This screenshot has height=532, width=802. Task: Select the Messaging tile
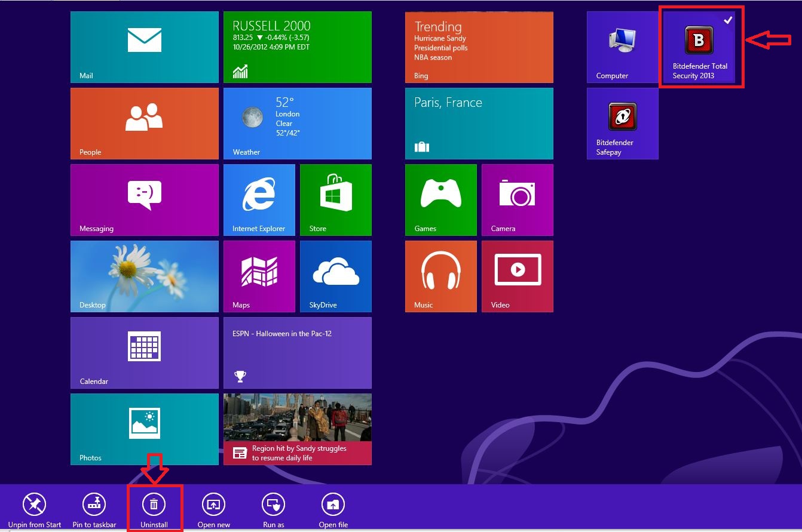tap(143, 199)
